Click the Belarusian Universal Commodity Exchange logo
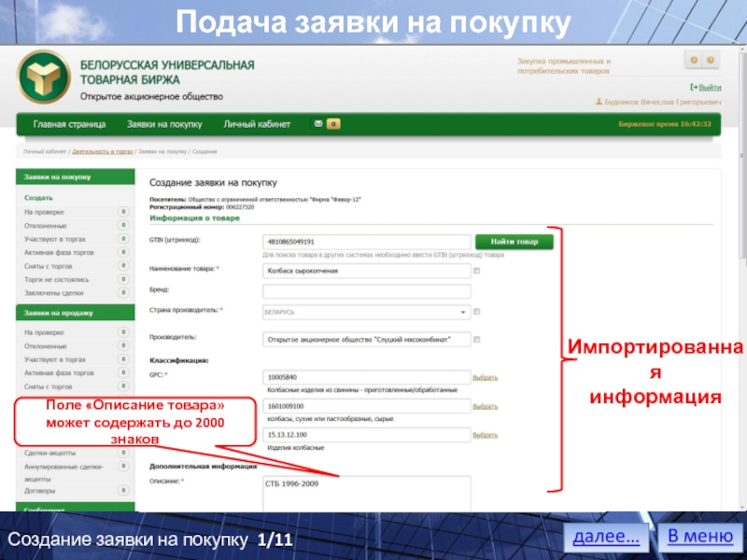 [44, 77]
